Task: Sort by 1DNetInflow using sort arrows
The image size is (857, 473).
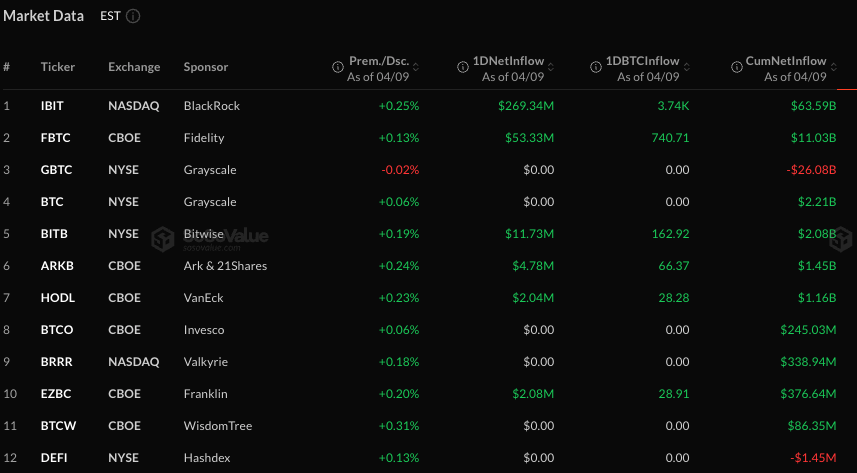Action: click(x=551, y=67)
